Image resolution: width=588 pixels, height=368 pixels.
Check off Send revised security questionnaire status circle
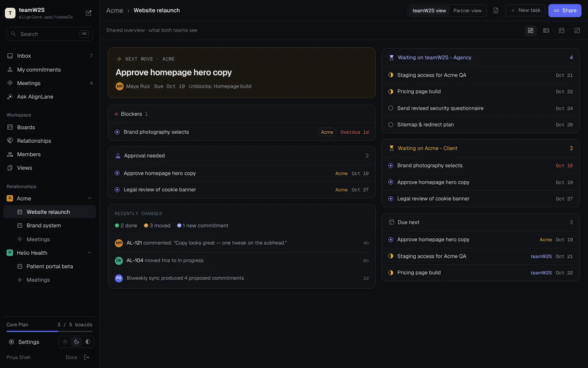(x=391, y=108)
